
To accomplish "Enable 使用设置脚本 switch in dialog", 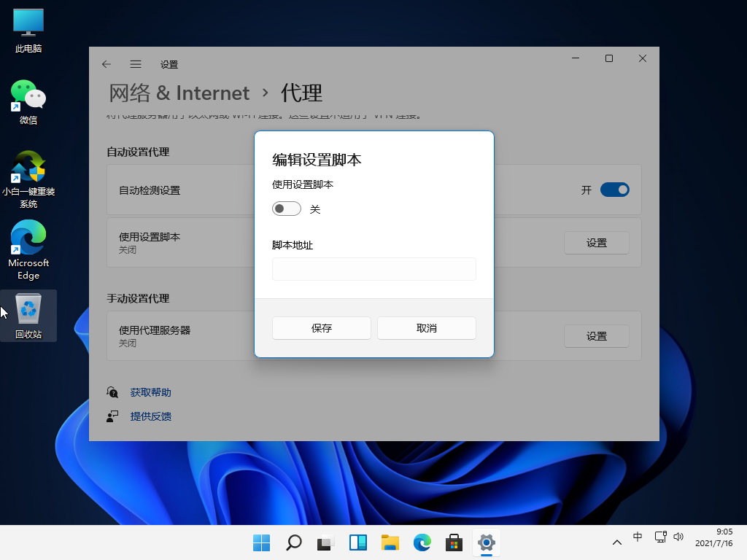I will [x=286, y=208].
